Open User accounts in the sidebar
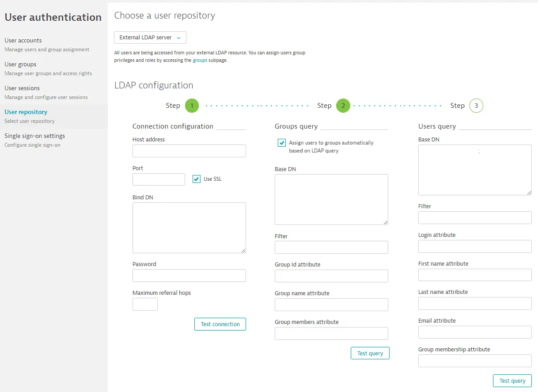This screenshot has width=538, height=392. (x=23, y=41)
